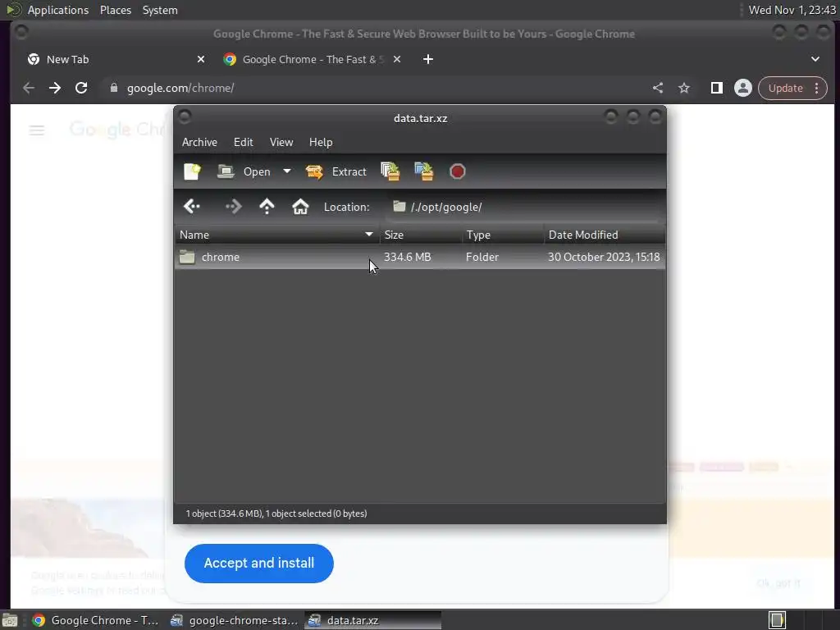840x630 pixels.
Task: Click the Google Chrome logo on the page
Action: 116,130
